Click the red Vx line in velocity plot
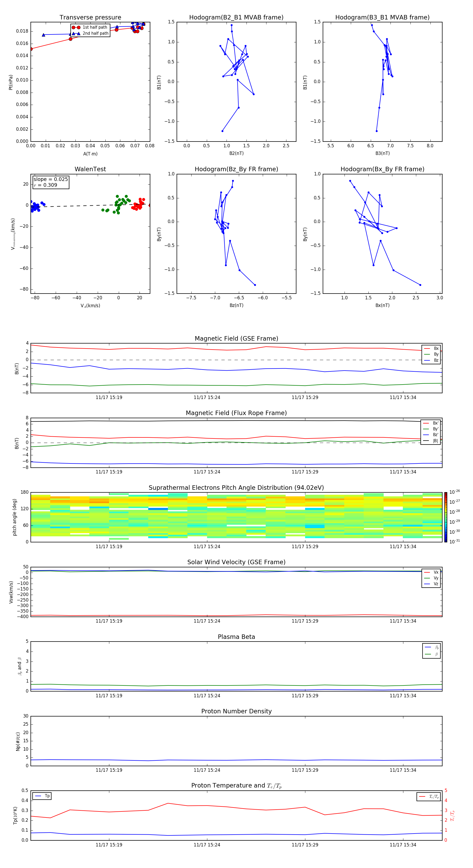Image resolution: width=473 pixels, height=868 pixels. [x=236, y=615]
